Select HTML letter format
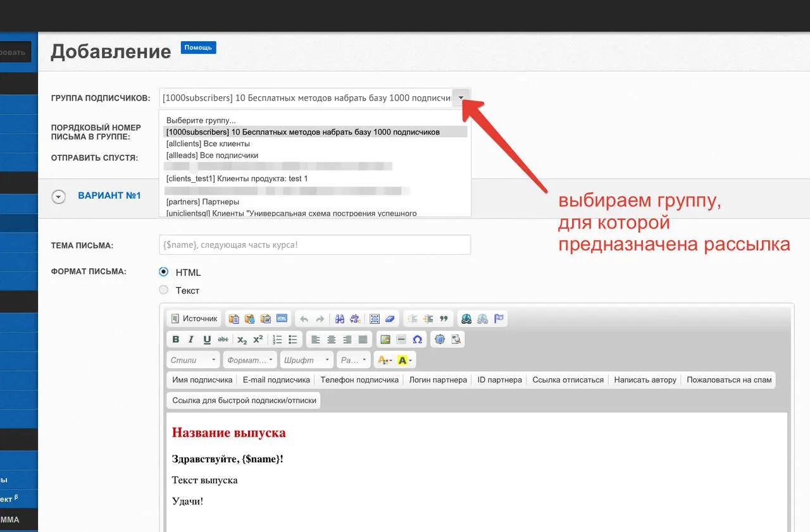 coord(164,272)
